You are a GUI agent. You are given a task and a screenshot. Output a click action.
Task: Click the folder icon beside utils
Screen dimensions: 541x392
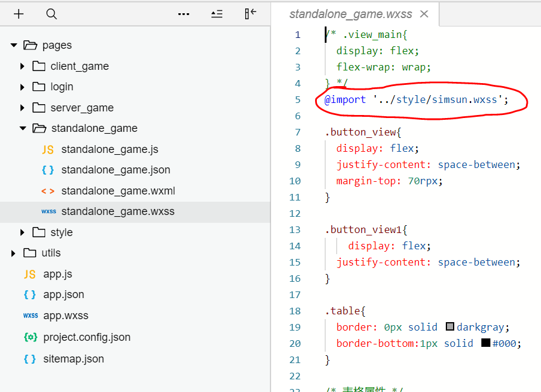tap(30, 253)
